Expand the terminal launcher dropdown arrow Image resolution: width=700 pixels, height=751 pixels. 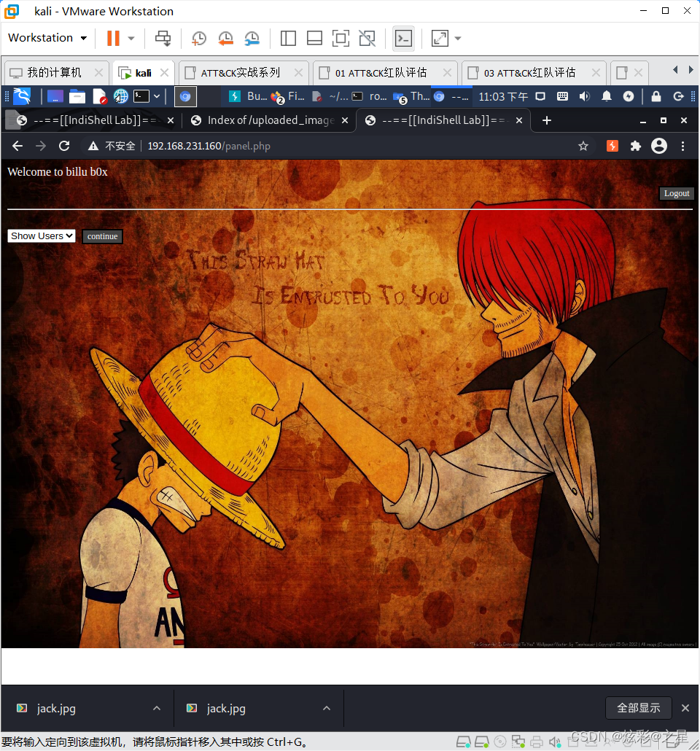157,96
